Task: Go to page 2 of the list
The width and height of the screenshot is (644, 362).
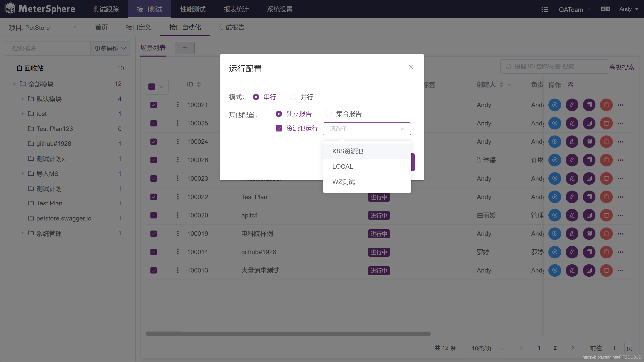Action: (555, 348)
